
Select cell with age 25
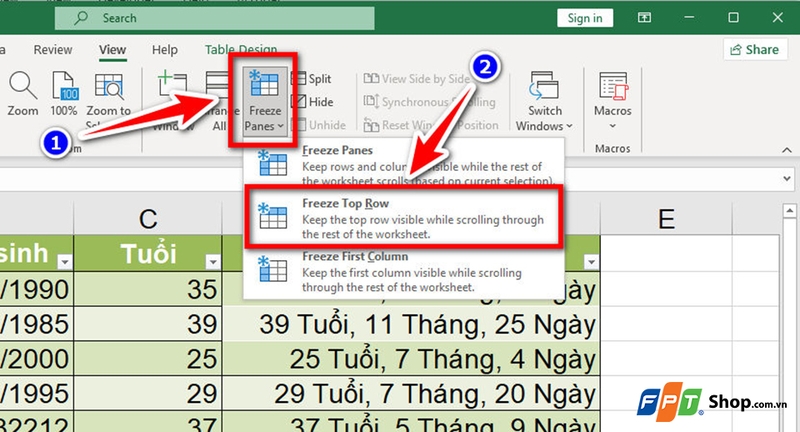coord(148,359)
